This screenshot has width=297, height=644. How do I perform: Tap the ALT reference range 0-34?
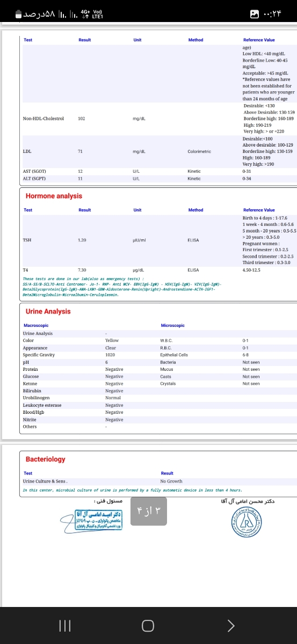click(247, 178)
